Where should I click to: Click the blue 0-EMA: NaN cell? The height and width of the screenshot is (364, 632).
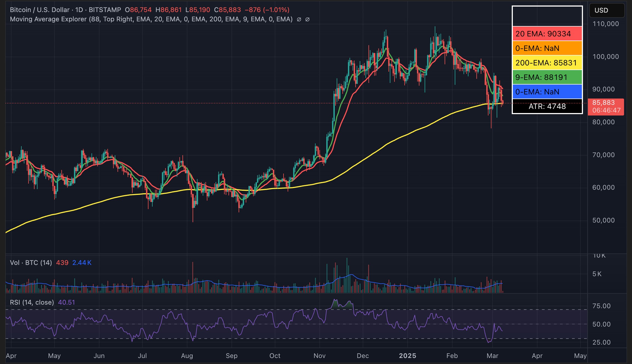547,92
